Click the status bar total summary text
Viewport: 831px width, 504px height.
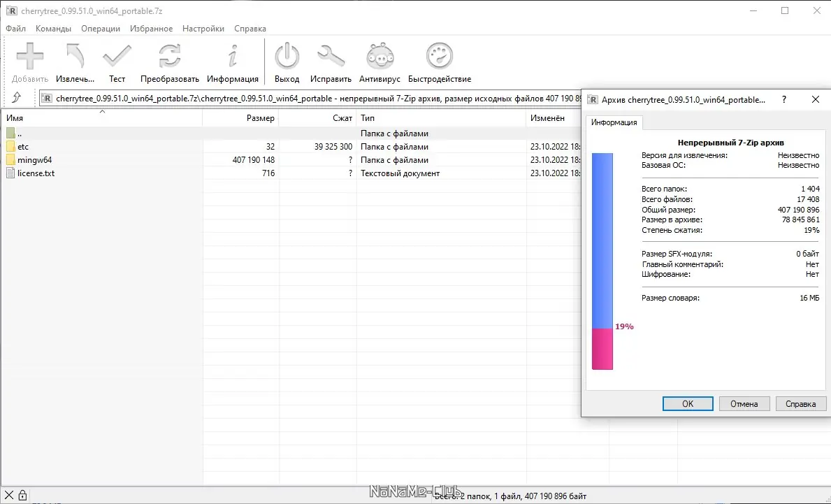pos(510,496)
